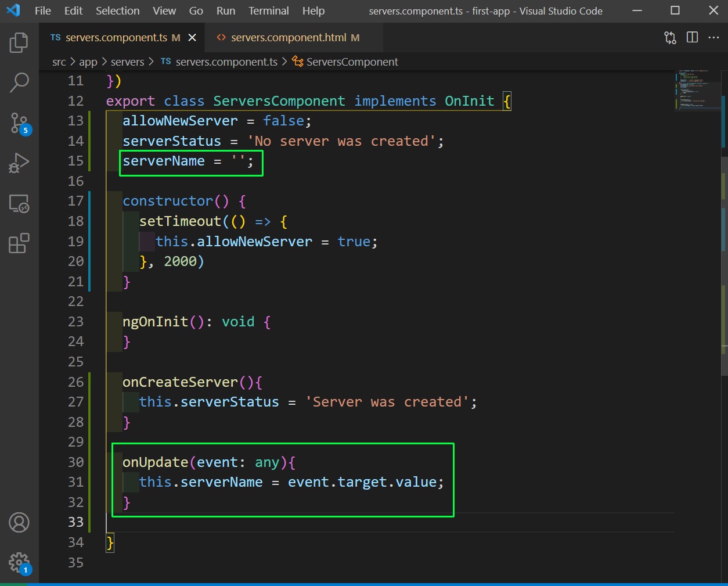Open the Remote Explorer view

(x=19, y=203)
